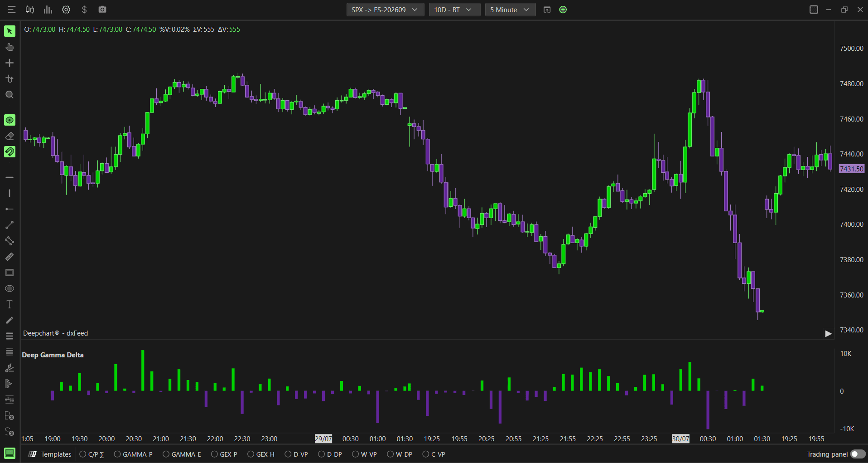Open the candlestick chart type icon
868x463 pixels.
[x=30, y=10]
